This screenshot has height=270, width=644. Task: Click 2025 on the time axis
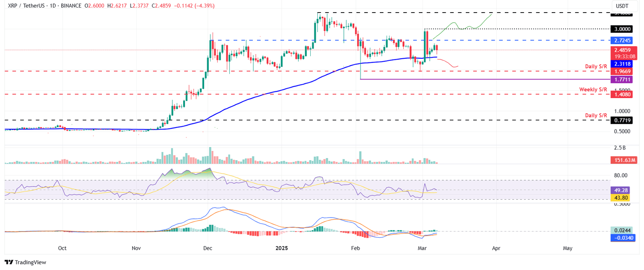[282, 248]
